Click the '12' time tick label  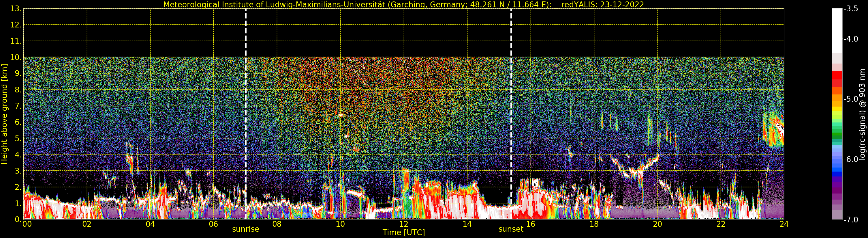click(x=404, y=224)
